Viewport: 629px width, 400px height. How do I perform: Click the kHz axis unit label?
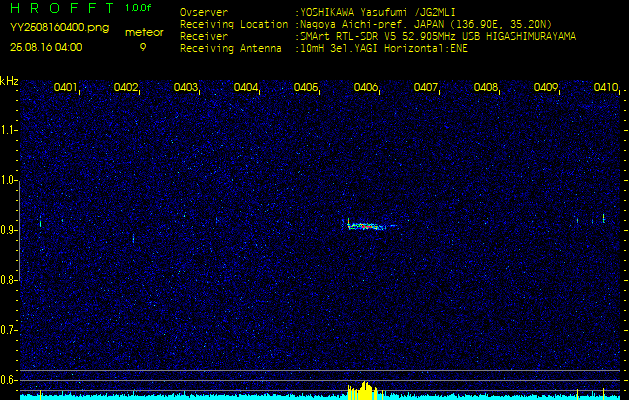pos(9,81)
